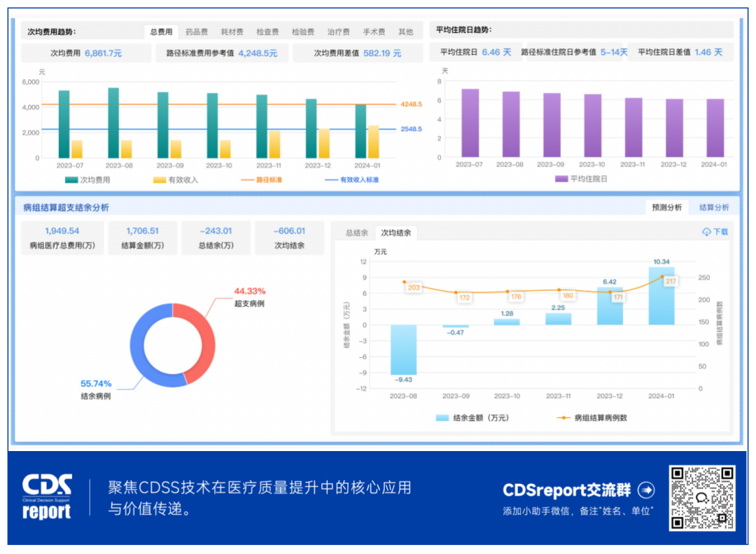This screenshot has width=756, height=554.
Task: Click the 平均住院日 6.46 天 card
Action: [476, 52]
